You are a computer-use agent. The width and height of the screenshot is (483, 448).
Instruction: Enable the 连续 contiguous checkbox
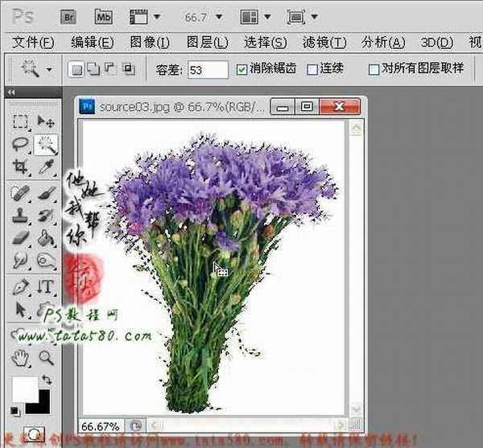(312, 70)
